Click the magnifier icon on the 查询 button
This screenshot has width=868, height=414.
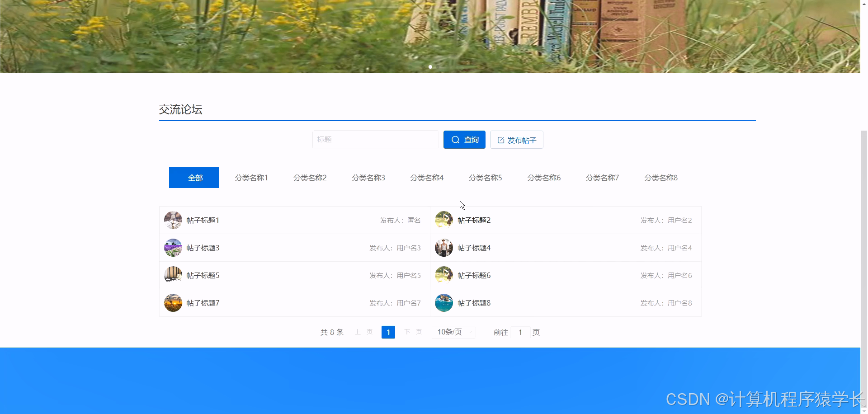(x=455, y=140)
